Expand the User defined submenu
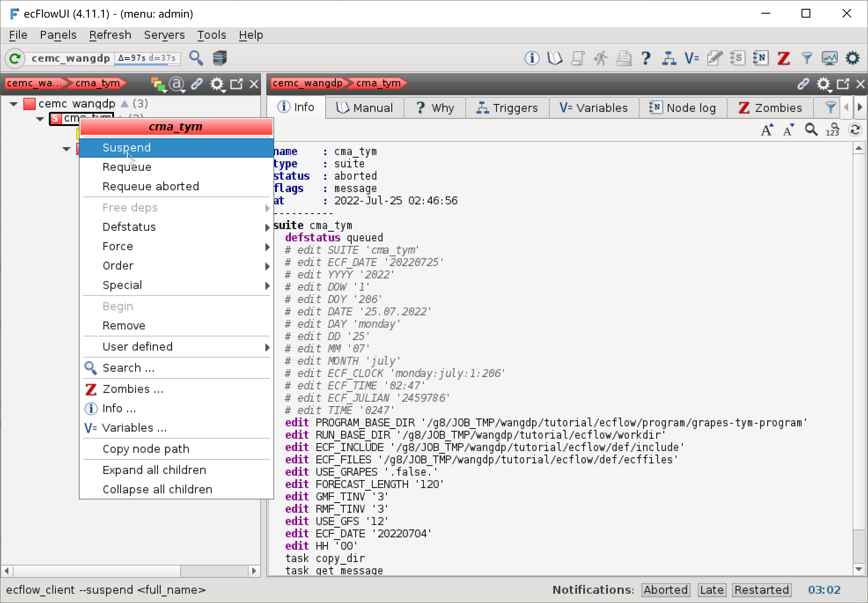Screen dimensions: 868x603 pyautogui.click(x=176, y=347)
